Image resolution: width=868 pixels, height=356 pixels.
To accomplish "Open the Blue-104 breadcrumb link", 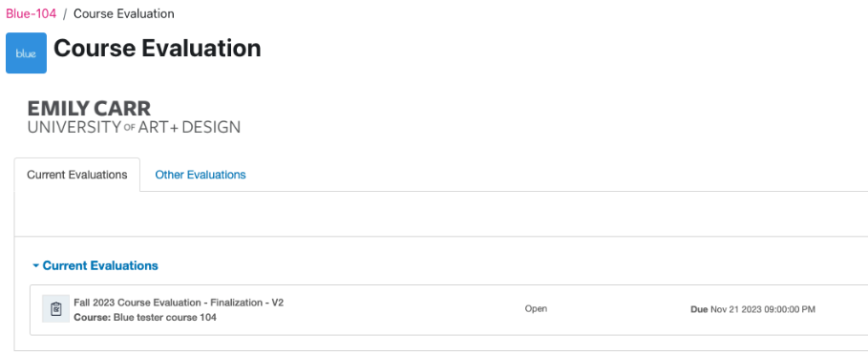I will [x=31, y=14].
